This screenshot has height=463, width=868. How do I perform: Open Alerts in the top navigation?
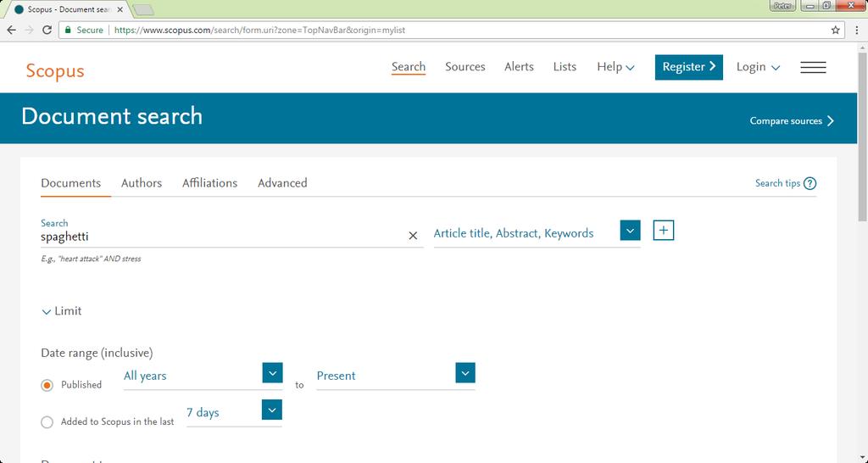pyautogui.click(x=520, y=67)
